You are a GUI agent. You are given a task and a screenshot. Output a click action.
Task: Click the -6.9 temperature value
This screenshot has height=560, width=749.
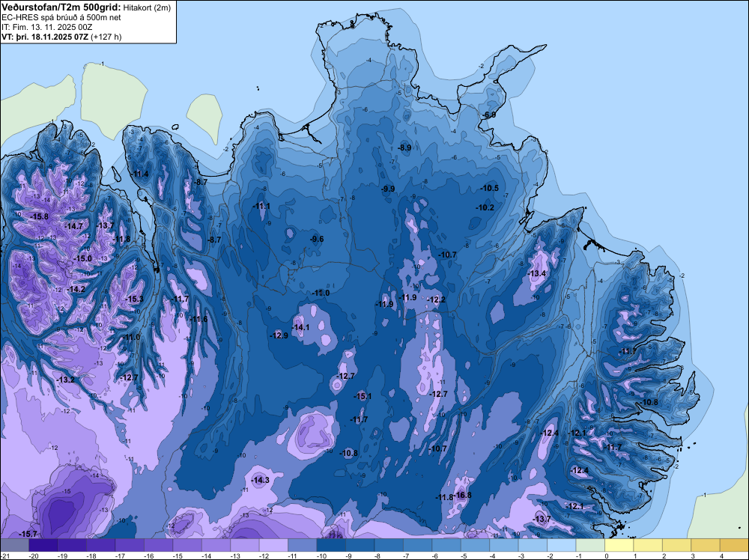pos(488,115)
